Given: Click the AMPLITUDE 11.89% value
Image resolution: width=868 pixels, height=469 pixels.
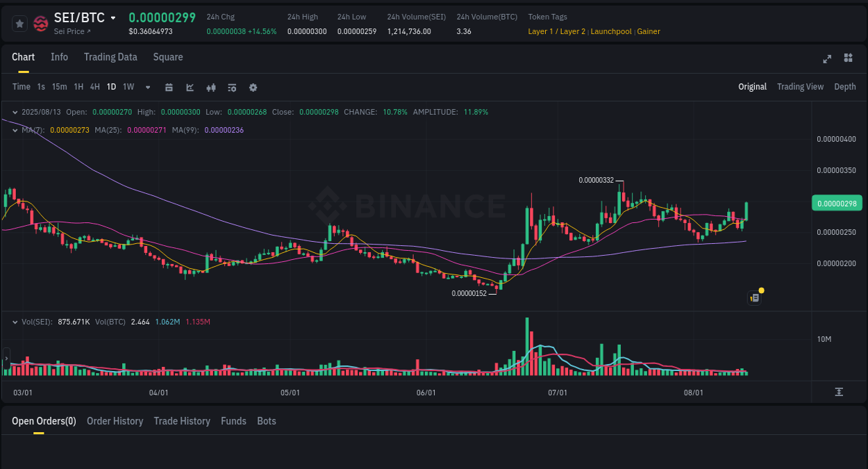Looking at the screenshot, I should 475,112.
